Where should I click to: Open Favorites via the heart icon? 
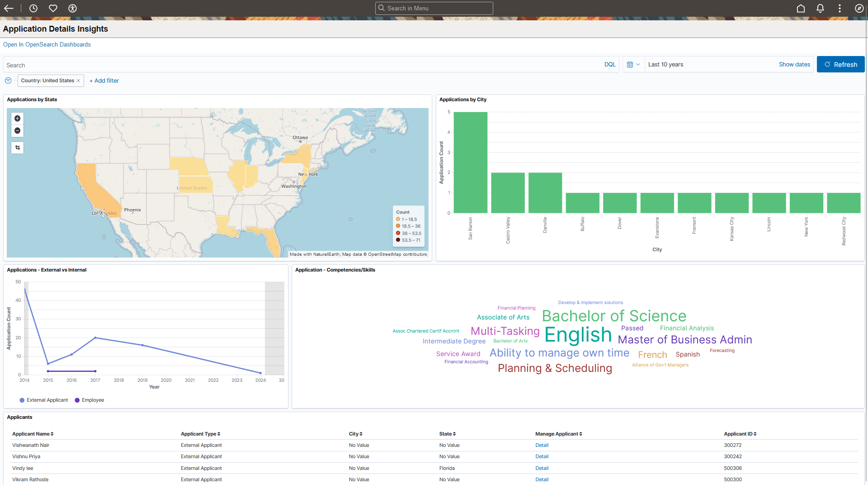click(53, 8)
